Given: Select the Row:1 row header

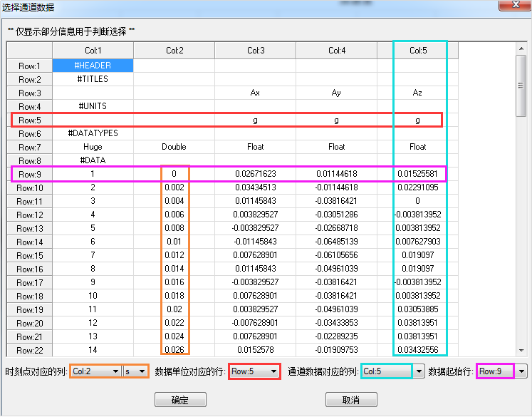Looking at the screenshot, I should click(x=29, y=66).
